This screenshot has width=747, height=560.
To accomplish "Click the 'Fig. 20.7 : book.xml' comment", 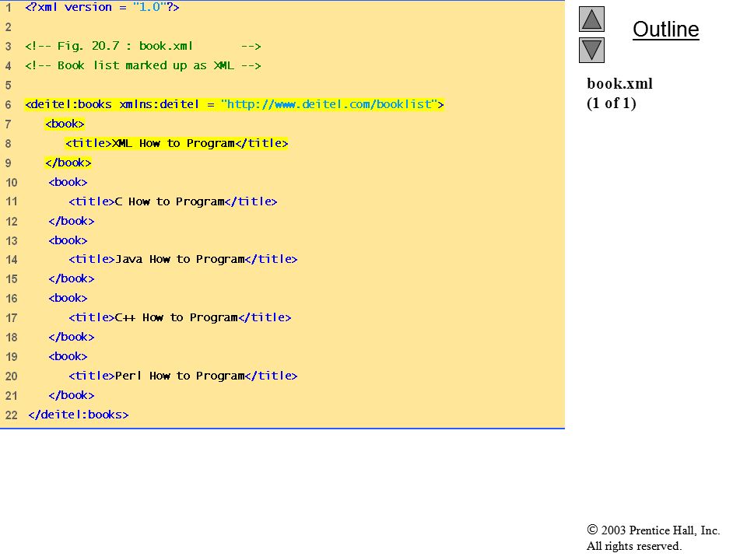I will [143, 46].
